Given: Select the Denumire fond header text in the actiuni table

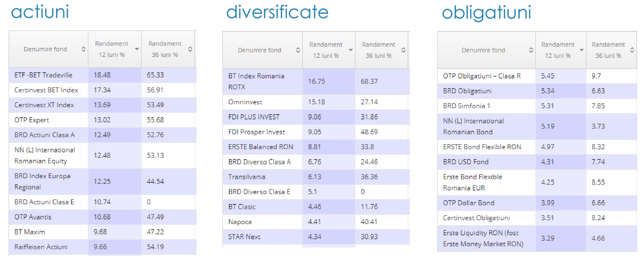Looking at the screenshot, I should [x=45, y=49].
